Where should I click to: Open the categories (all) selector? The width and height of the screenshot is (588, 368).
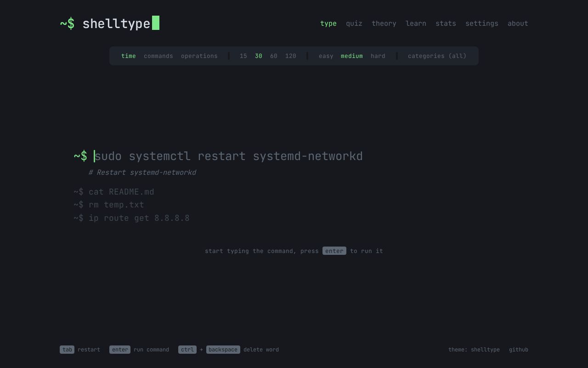point(437,56)
